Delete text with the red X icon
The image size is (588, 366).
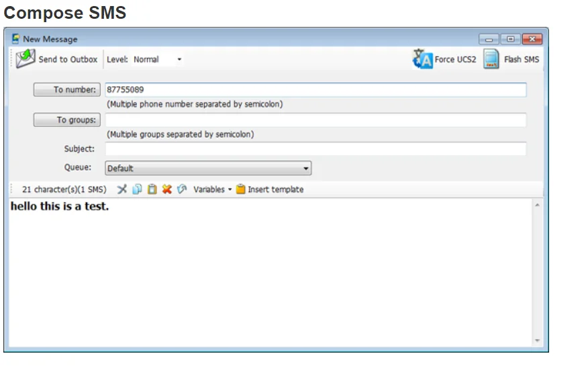pyautogui.click(x=166, y=189)
